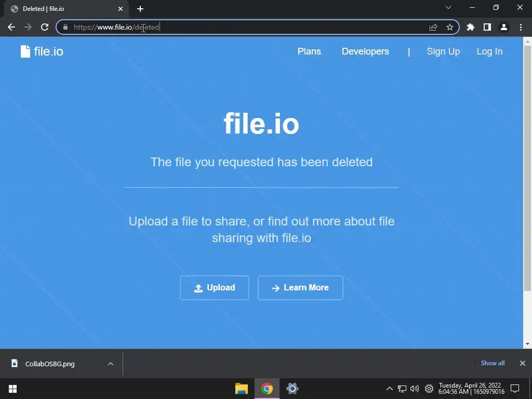The image size is (532, 399).
Task: Show all downloads
Action: (493, 363)
